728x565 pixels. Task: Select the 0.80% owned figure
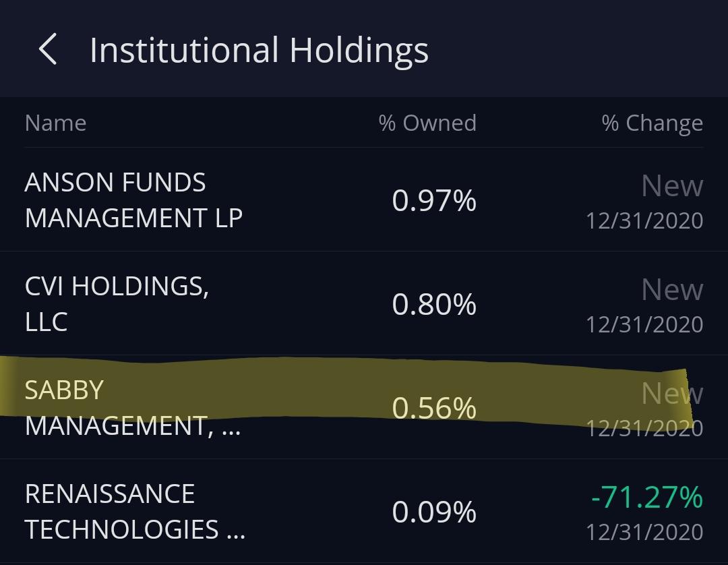[x=435, y=304]
